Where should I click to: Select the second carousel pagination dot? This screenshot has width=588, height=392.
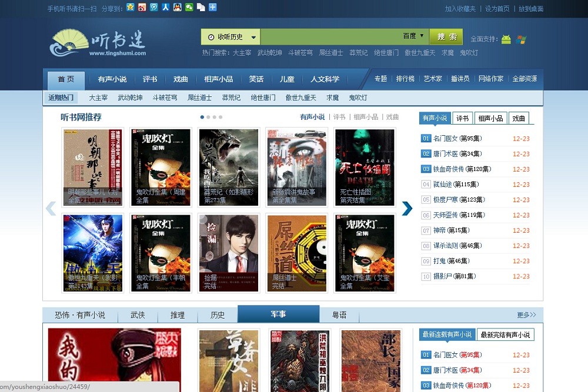click(x=209, y=118)
